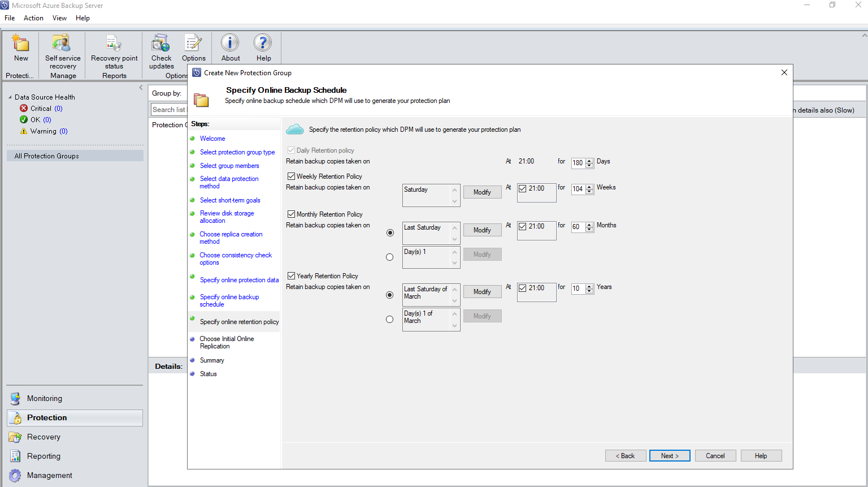Click Modify for Last Saturday of March
Image resolution: width=868 pixels, height=487 pixels.
coord(482,292)
